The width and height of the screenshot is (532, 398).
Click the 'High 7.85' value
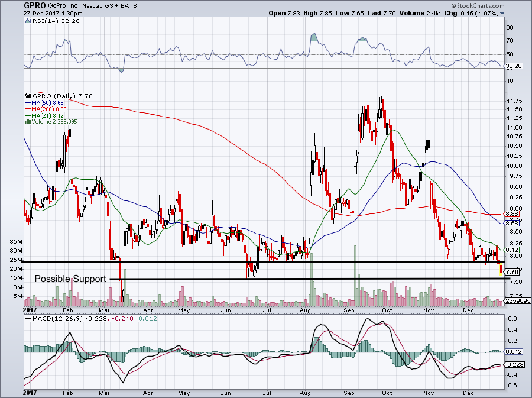click(x=317, y=14)
